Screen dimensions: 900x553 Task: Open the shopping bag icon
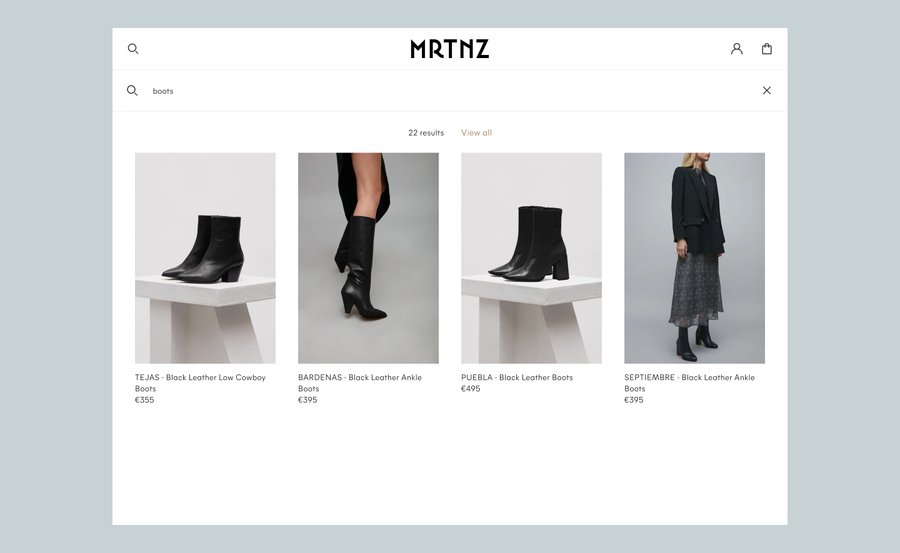767,49
